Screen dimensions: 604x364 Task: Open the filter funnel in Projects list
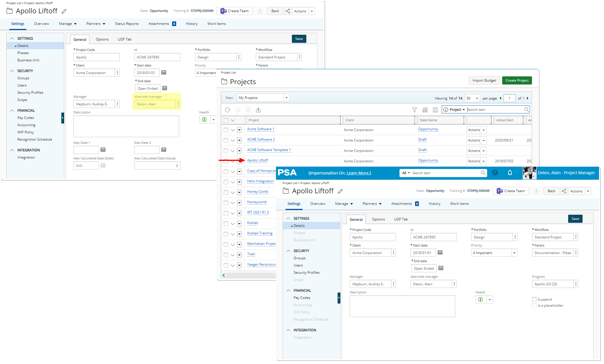tap(415, 110)
